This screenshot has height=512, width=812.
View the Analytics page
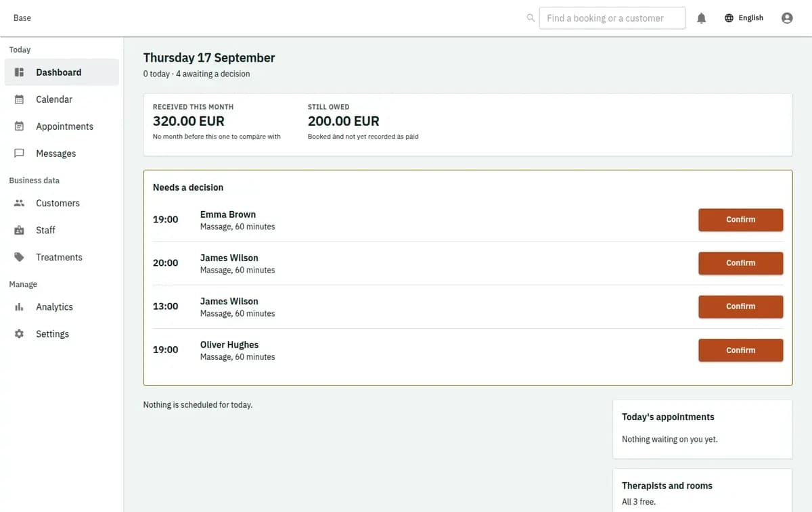point(62,307)
